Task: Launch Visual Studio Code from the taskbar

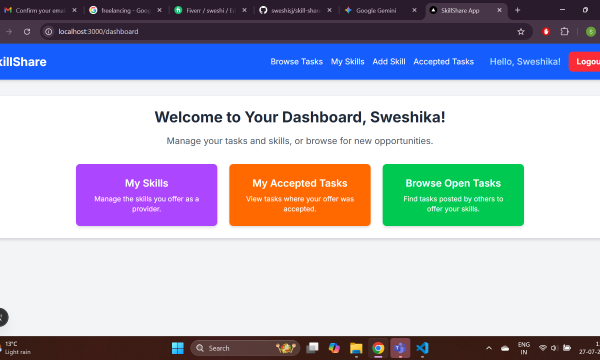Action: click(422, 348)
